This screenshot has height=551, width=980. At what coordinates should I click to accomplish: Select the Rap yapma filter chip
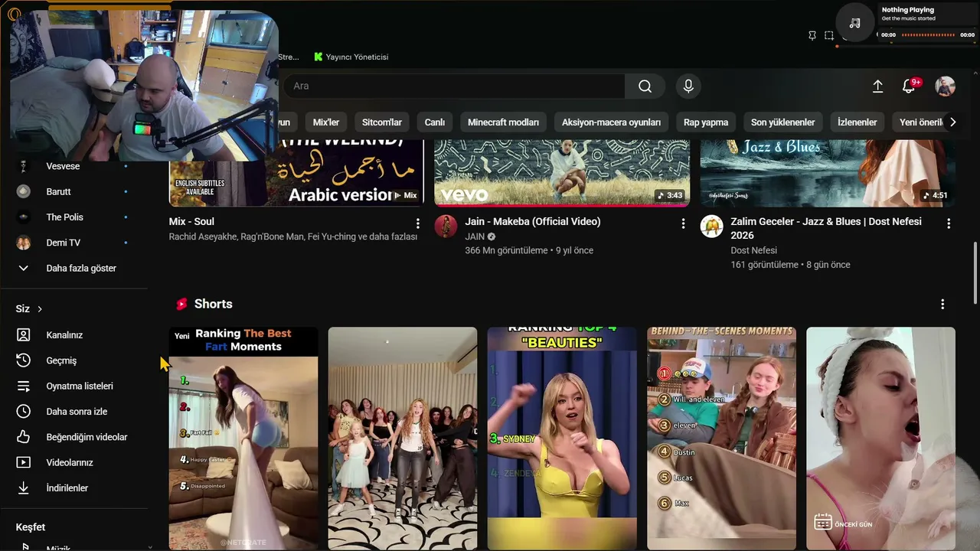pyautogui.click(x=706, y=122)
